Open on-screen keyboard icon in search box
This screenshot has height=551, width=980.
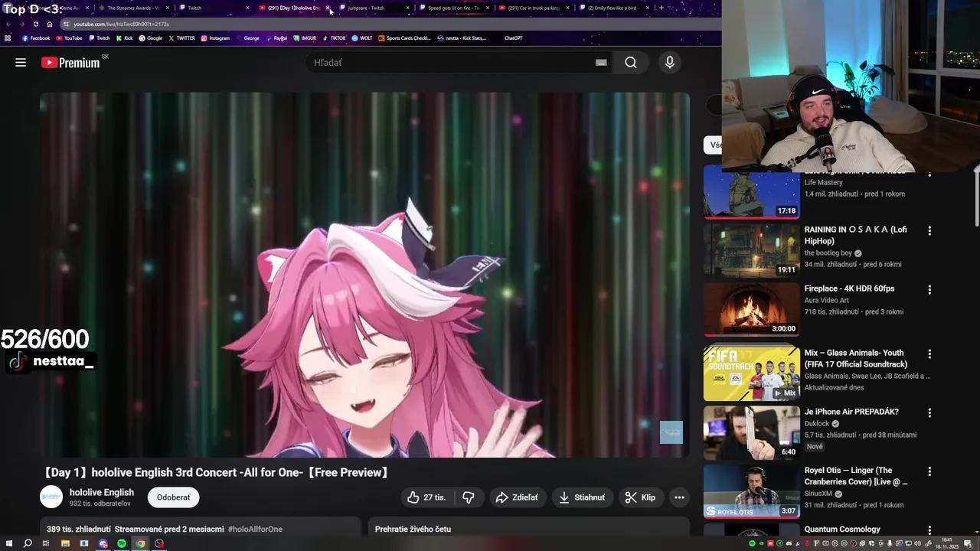coord(601,63)
